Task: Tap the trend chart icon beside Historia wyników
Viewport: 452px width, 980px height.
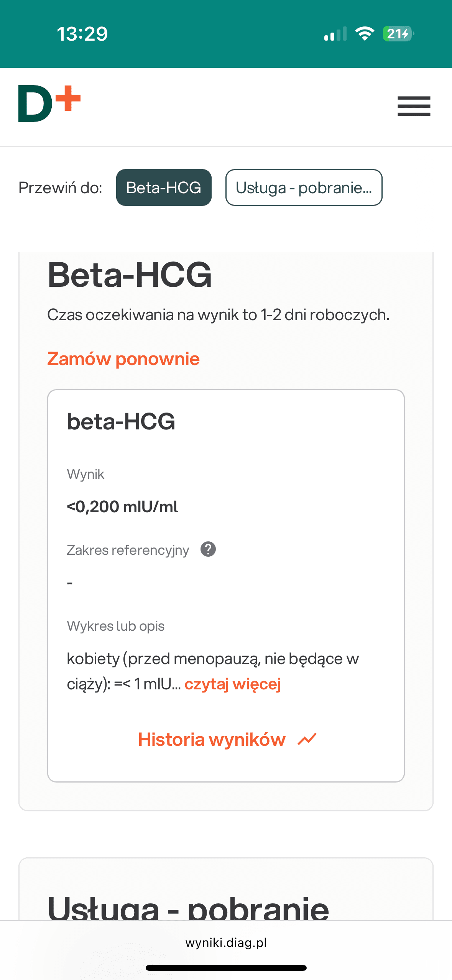Action: (307, 739)
